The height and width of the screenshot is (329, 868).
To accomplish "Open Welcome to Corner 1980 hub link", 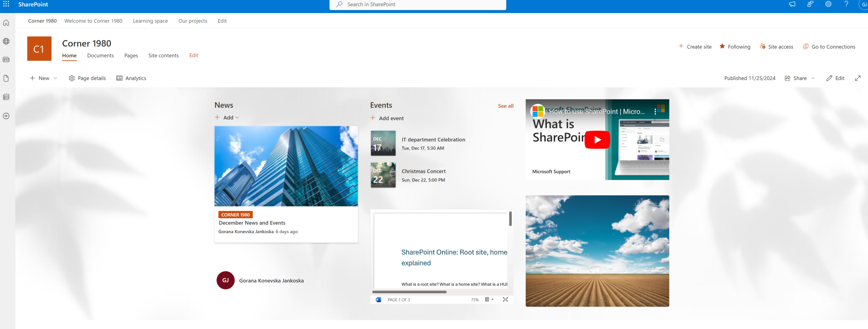I will pyautogui.click(x=93, y=21).
